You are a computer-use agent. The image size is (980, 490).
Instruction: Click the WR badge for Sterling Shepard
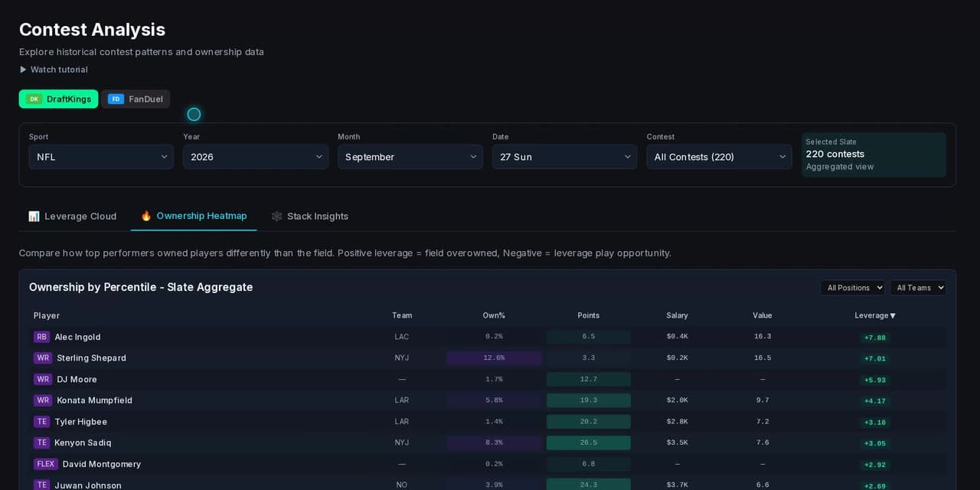pyautogui.click(x=43, y=358)
